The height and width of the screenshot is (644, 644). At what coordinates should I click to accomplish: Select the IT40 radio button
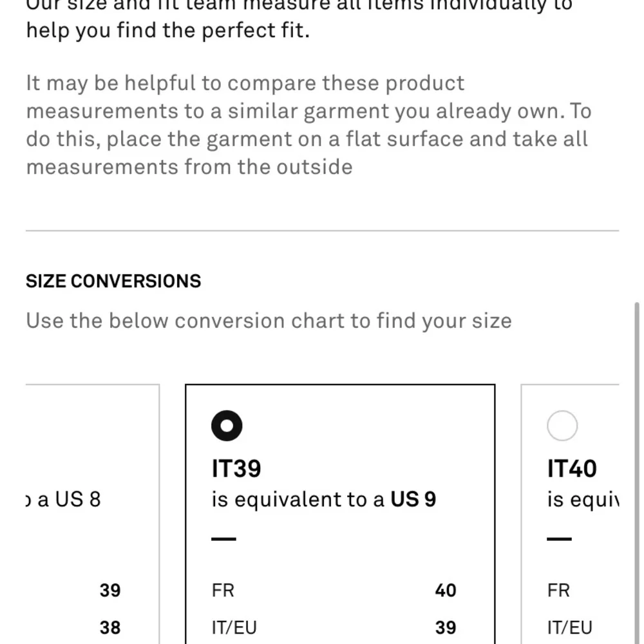coord(562,426)
